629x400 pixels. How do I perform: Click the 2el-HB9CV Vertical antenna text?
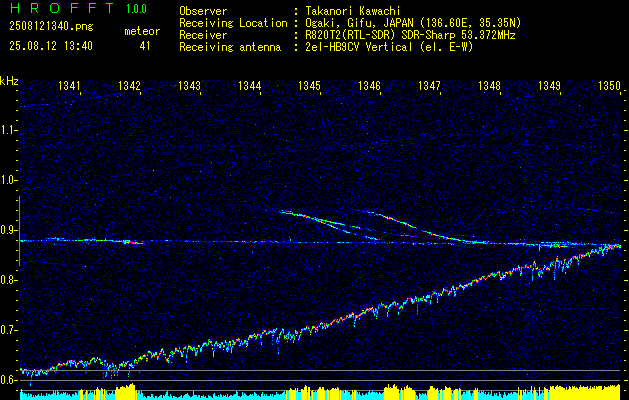(388, 47)
